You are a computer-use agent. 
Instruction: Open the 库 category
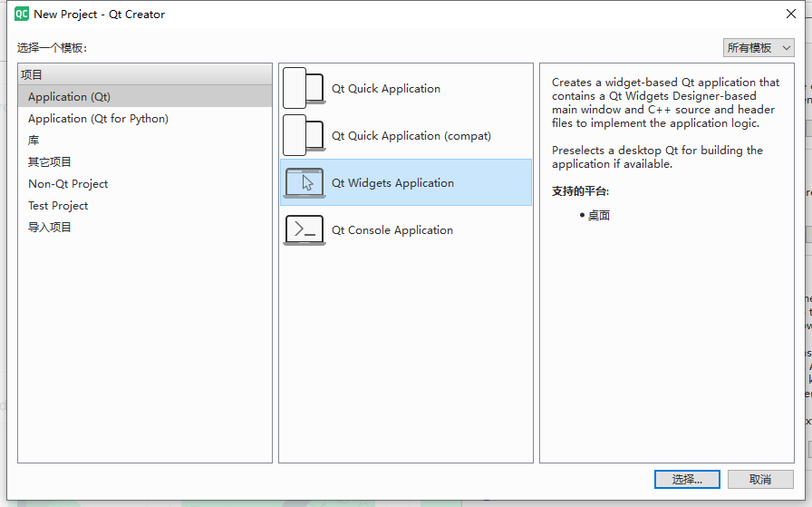click(x=145, y=140)
